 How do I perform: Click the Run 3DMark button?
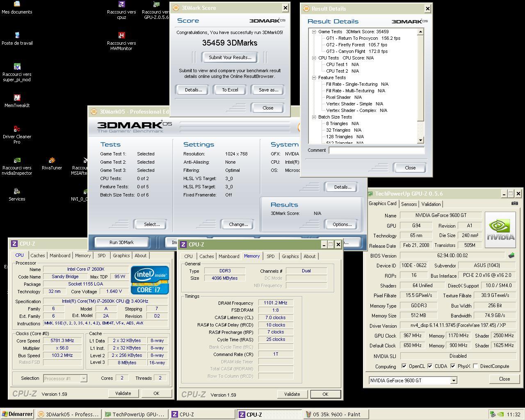[x=121, y=242]
